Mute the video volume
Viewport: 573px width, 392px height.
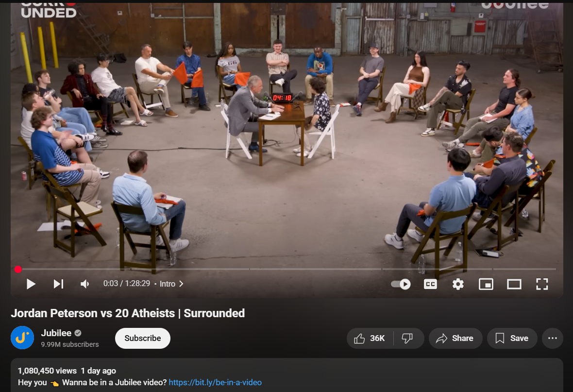coord(85,284)
